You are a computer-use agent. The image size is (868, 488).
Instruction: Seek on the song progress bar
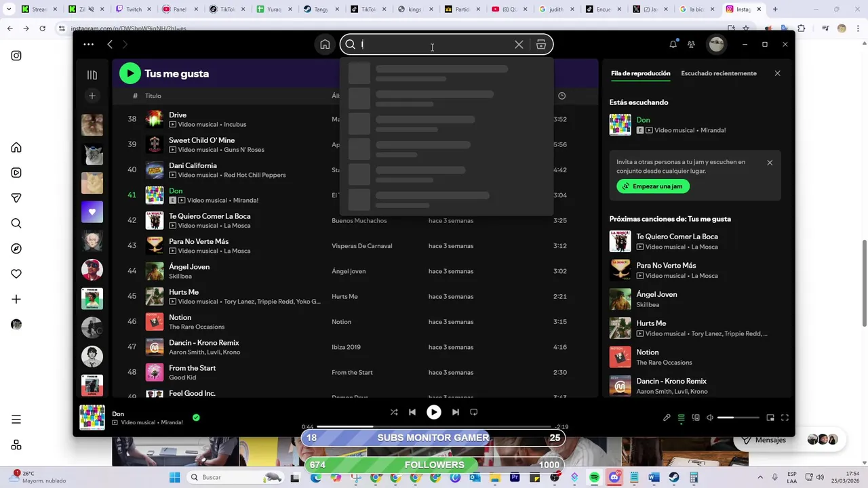point(434,426)
